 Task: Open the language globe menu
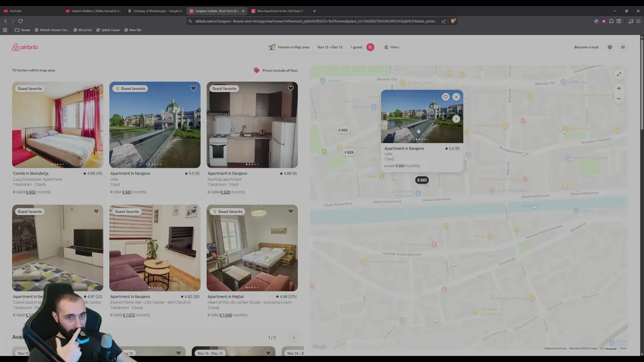point(610,47)
